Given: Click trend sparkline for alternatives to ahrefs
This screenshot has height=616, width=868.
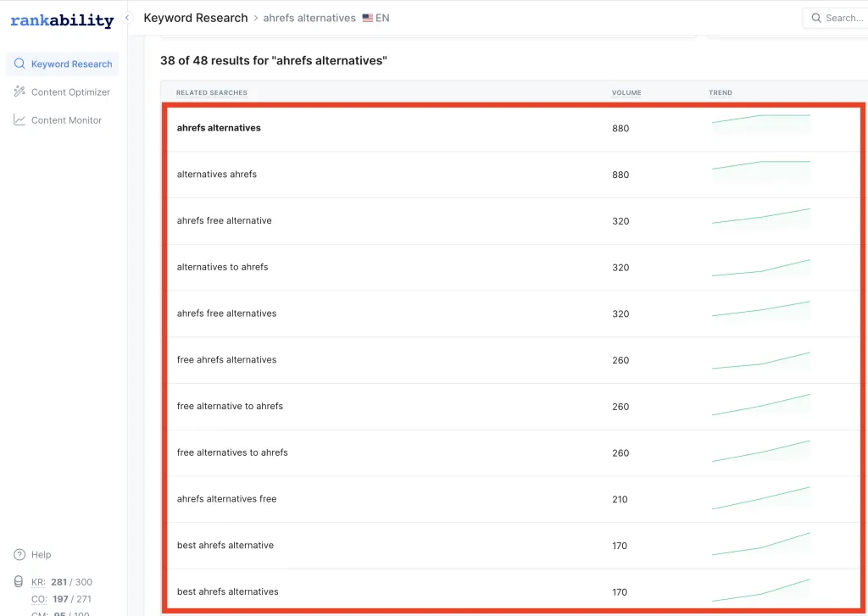Looking at the screenshot, I should click(x=760, y=268).
